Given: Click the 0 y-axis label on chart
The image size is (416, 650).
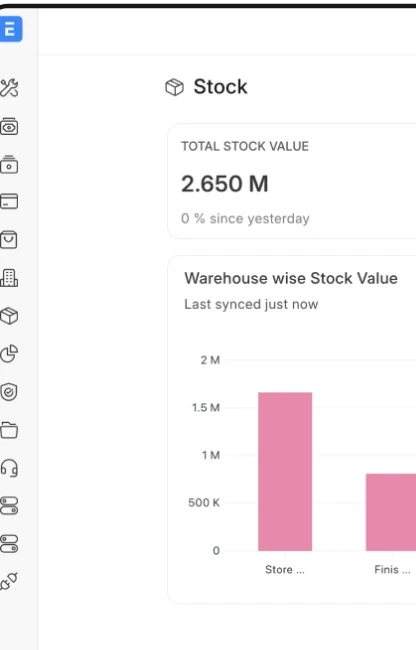Looking at the screenshot, I should pyautogui.click(x=216, y=551).
